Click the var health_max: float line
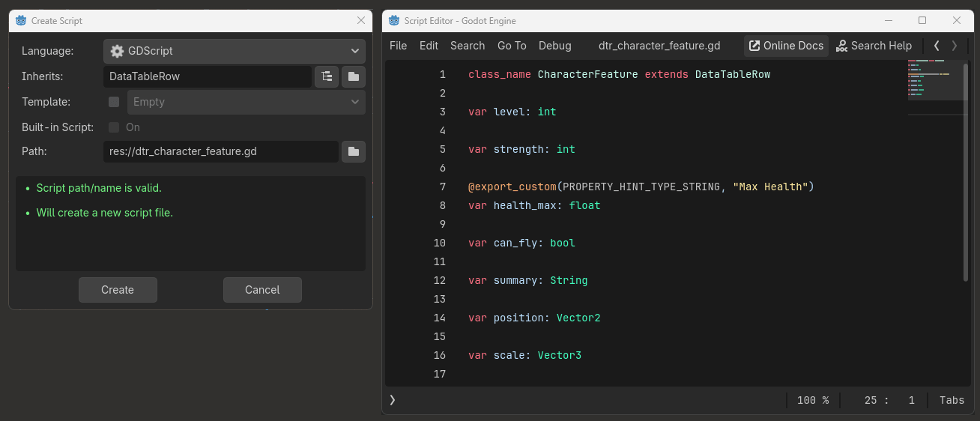The width and height of the screenshot is (980, 421). point(534,205)
